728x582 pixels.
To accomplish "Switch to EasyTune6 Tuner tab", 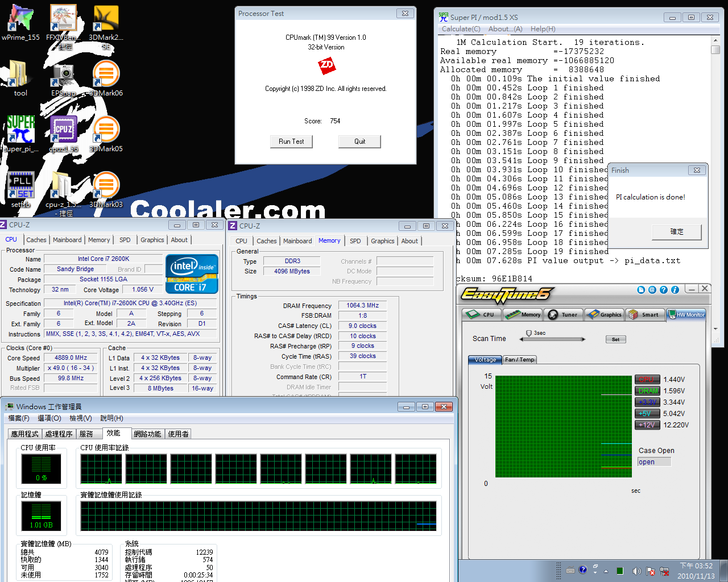I will (564, 314).
